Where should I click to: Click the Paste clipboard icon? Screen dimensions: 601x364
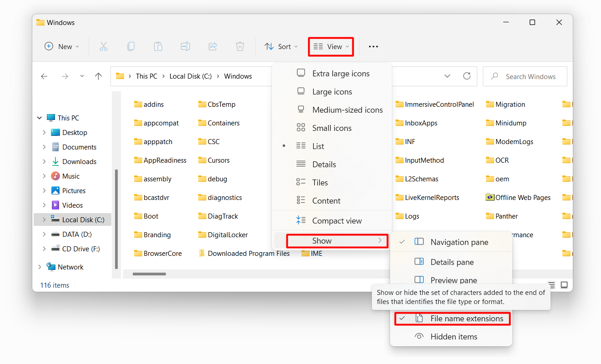tap(158, 46)
